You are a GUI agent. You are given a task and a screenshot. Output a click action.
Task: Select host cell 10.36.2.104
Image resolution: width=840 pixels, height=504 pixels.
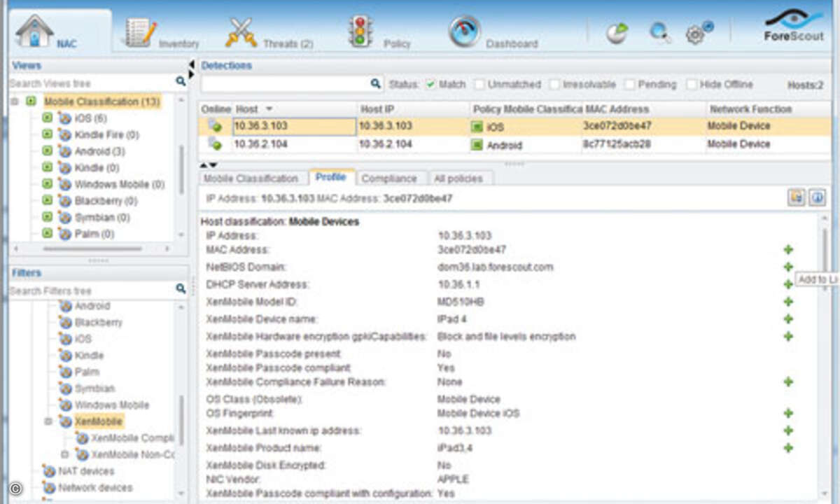point(295,144)
